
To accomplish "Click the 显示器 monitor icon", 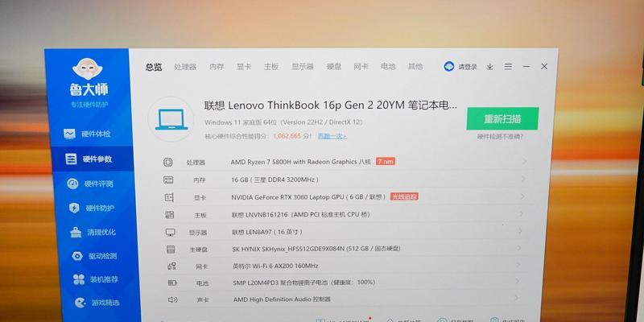I will [x=171, y=233].
